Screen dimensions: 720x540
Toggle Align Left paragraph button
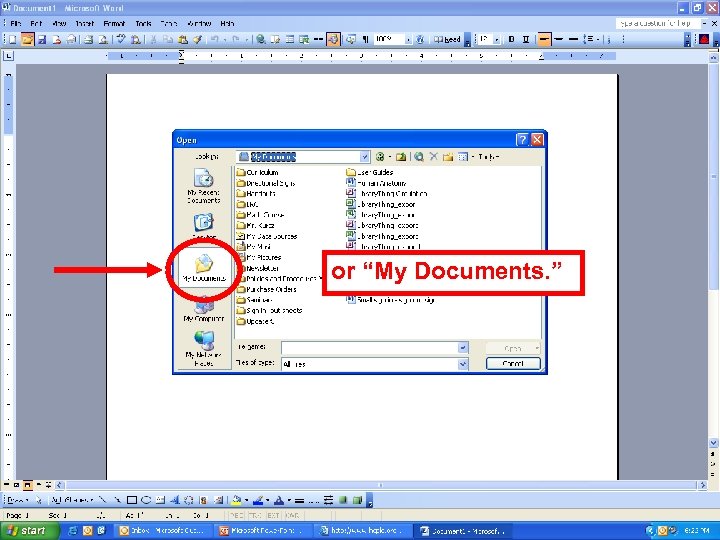pos(544,39)
